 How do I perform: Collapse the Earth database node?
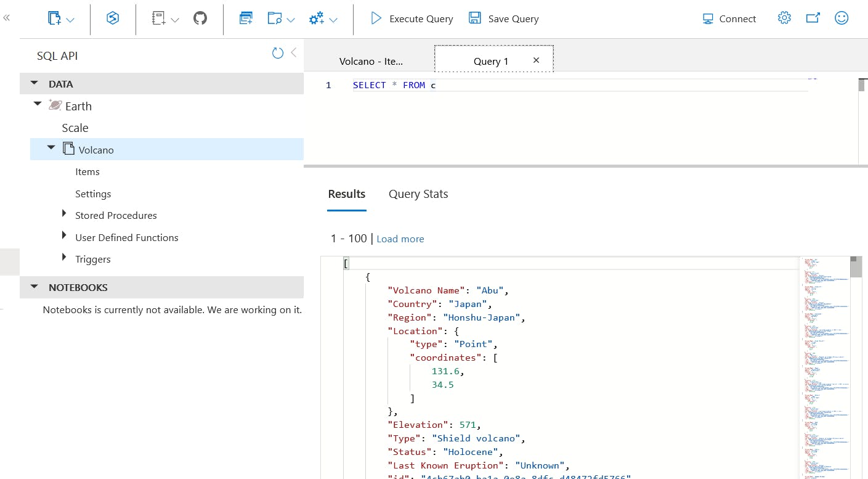(38, 105)
